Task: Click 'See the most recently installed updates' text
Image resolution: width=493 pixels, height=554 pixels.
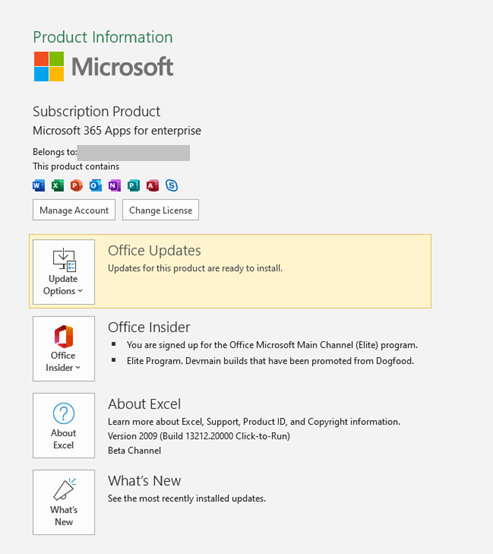Action: (187, 499)
